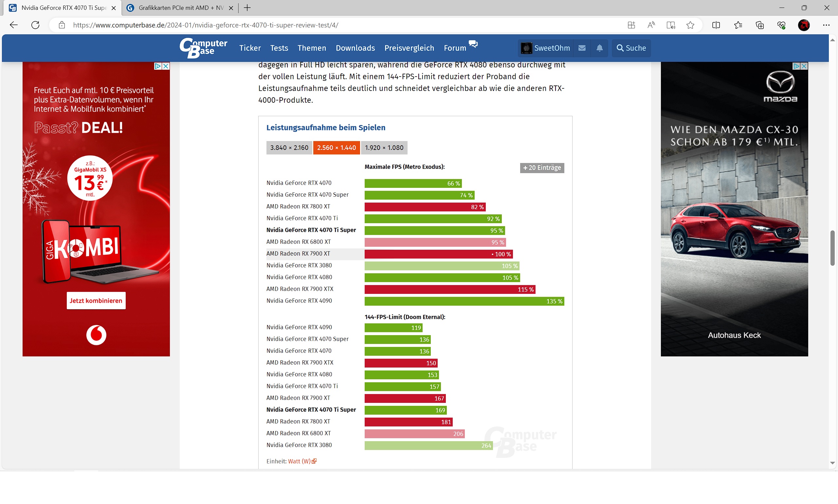The image size is (838, 504).
Task: Refresh the page with reload icon
Action: pyautogui.click(x=35, y=25)
